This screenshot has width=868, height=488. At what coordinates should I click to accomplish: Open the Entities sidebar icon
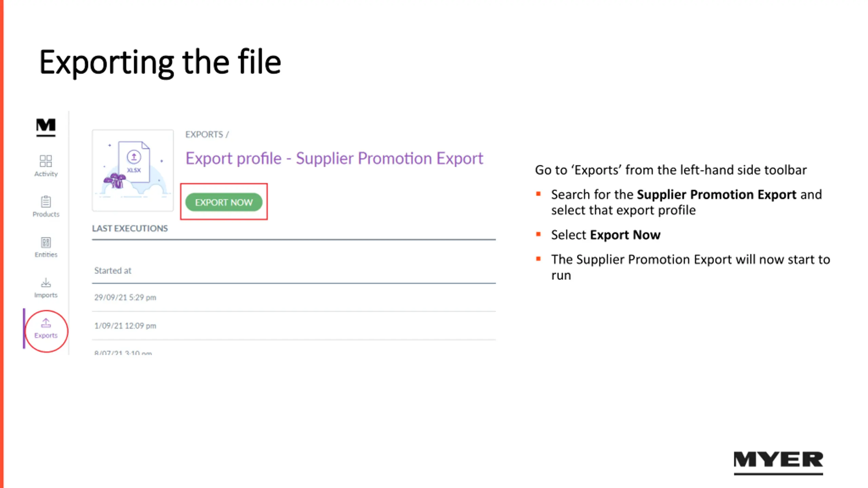46,242
